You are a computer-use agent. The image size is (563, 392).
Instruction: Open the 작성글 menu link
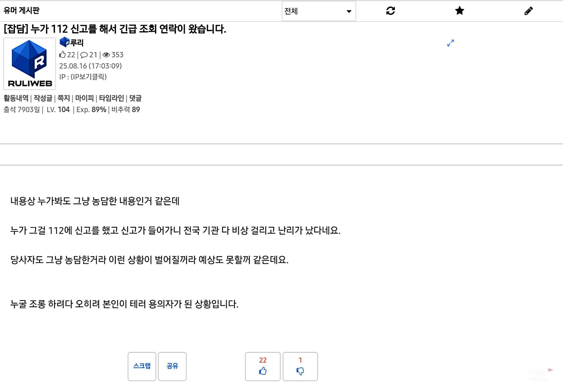tap(43, 98)
